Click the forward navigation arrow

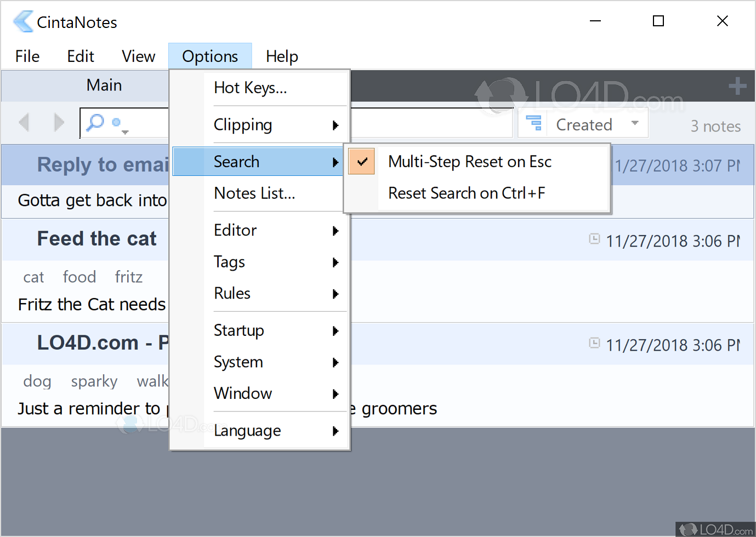click(59, 122)
